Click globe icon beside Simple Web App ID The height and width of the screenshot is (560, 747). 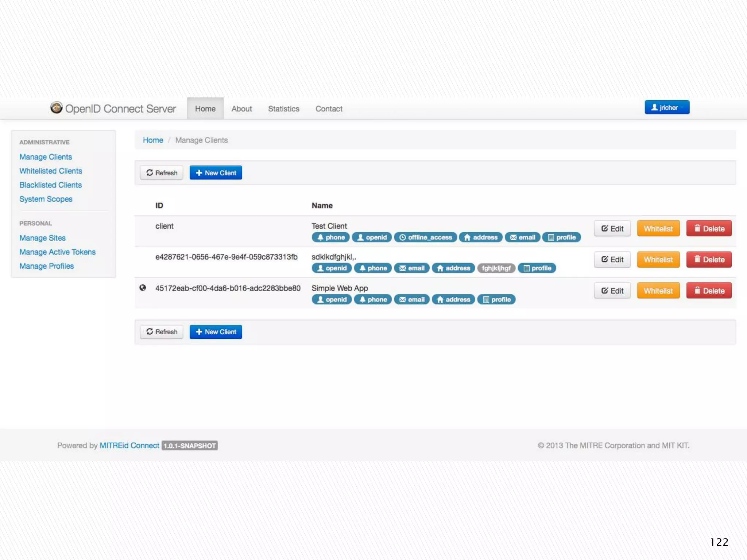coord(143,288)
